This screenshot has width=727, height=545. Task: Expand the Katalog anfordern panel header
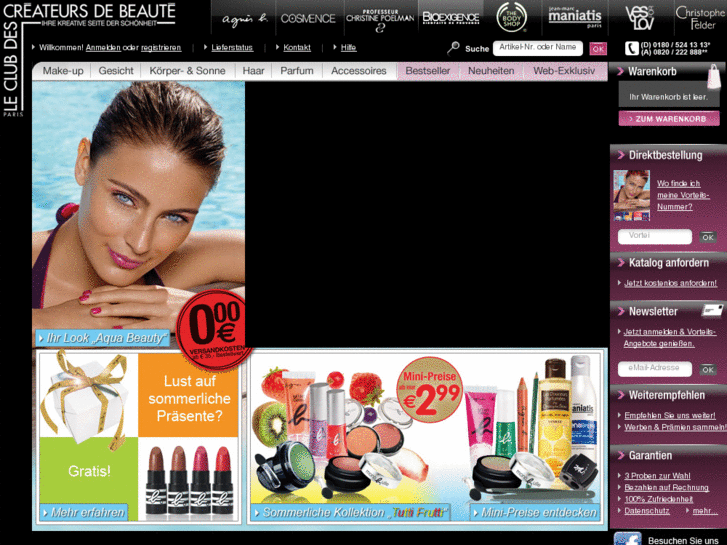[668, 263]
